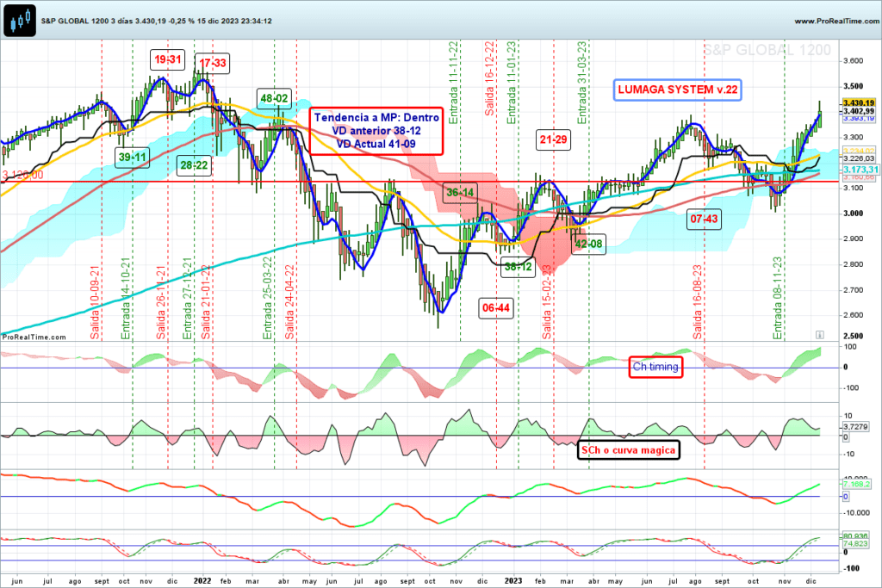The height and width of the screenshot is (588, 882).
Task: Click the 'Salida 15-02-23' vertical marker label
Action: 547,302
